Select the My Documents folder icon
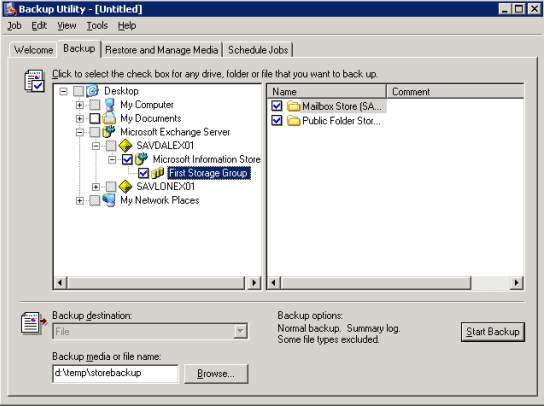 pyautogui.click(x=109, y=118)
